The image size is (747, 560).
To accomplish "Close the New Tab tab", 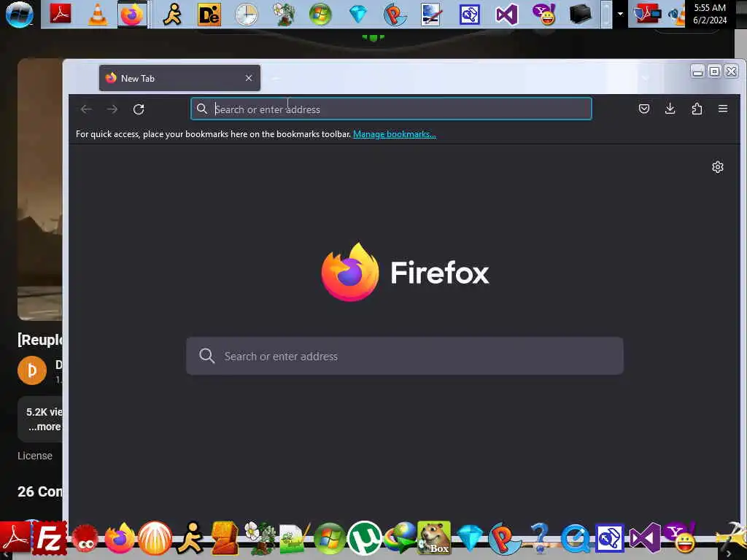I will tap(249, 78).
